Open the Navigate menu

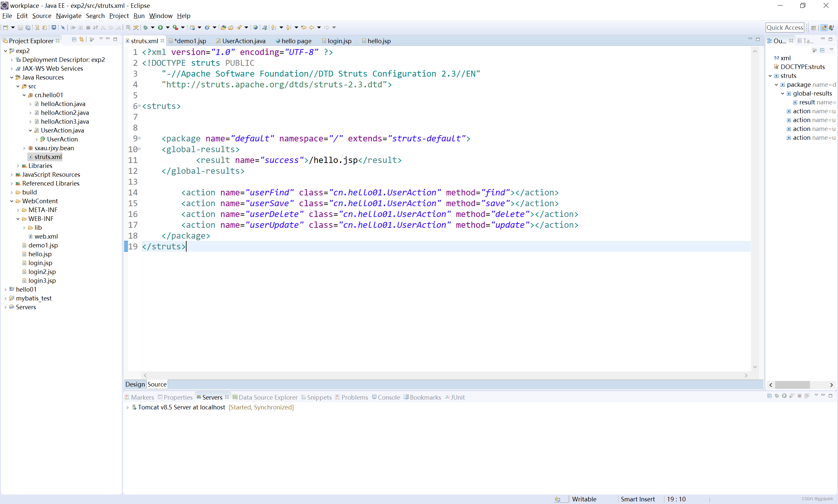(69, 16)
